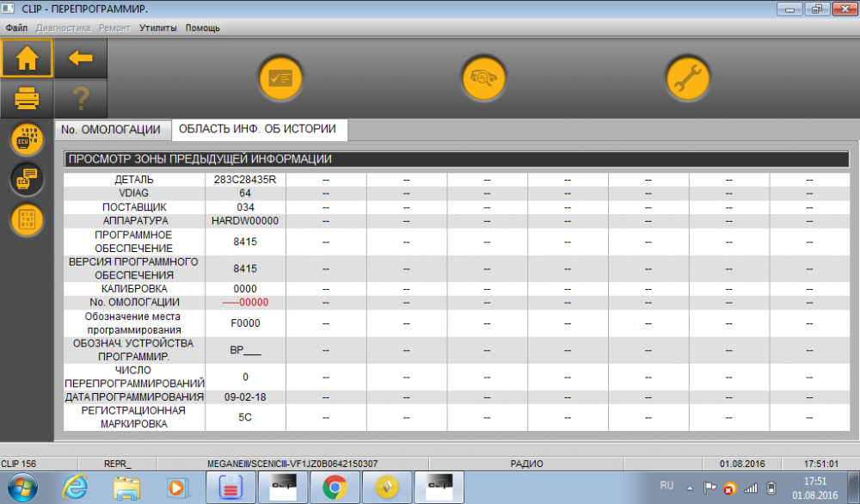Select the ECU binary code sidebar icon
Screen dimensions: 860x504
27,138
